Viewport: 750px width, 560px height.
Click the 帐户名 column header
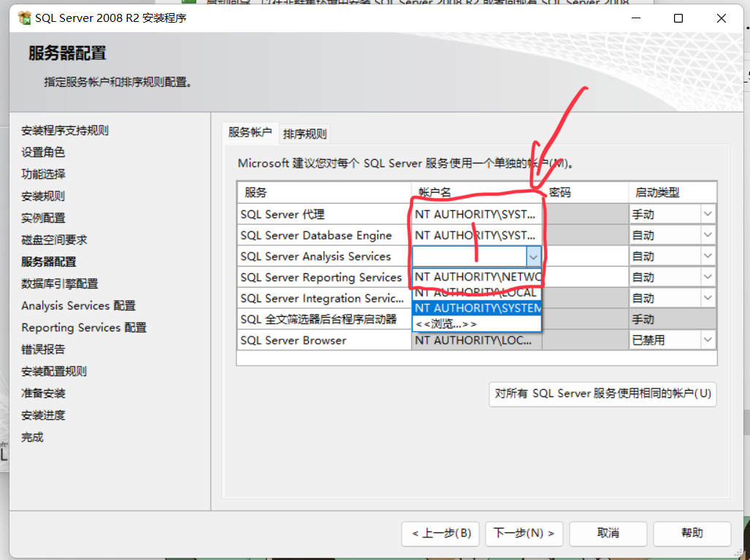pyautogui.click(x=477, y=192)
